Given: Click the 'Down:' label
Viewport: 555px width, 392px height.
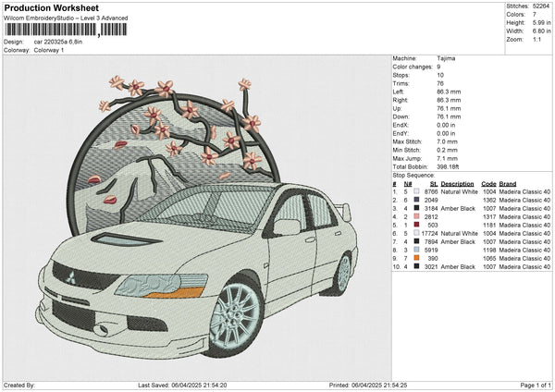Looking at the screenshot, I should coord(401,116).
